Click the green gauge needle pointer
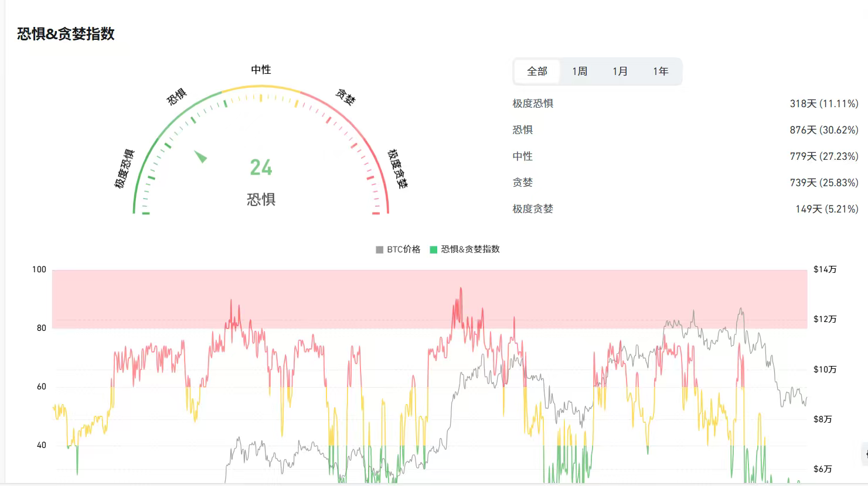Image resolution: width=868 pixels, height=486 pixels. coord(200,156)
